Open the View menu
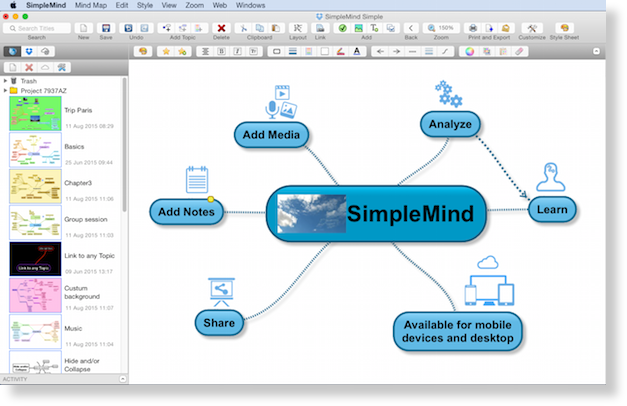Image resolution: width=627 pixels, height=406 pixels. coord(169,5)
